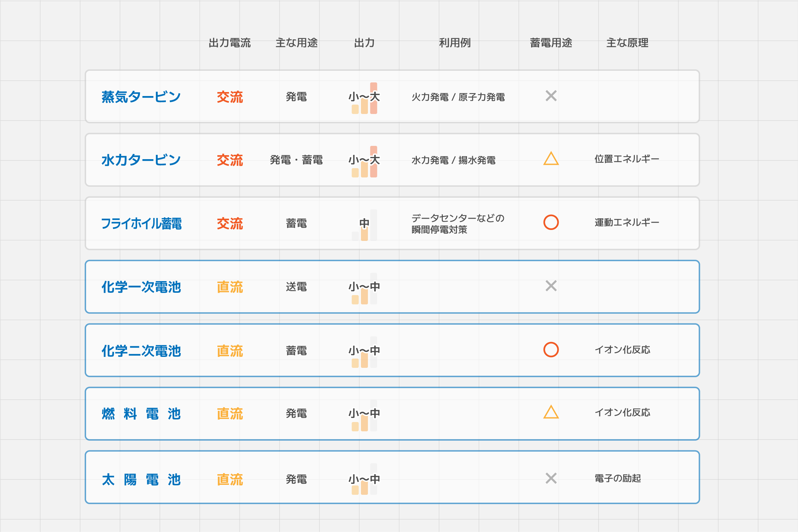
Task: Click the X icon in 太陽電池 row
Action: [551, 479]
